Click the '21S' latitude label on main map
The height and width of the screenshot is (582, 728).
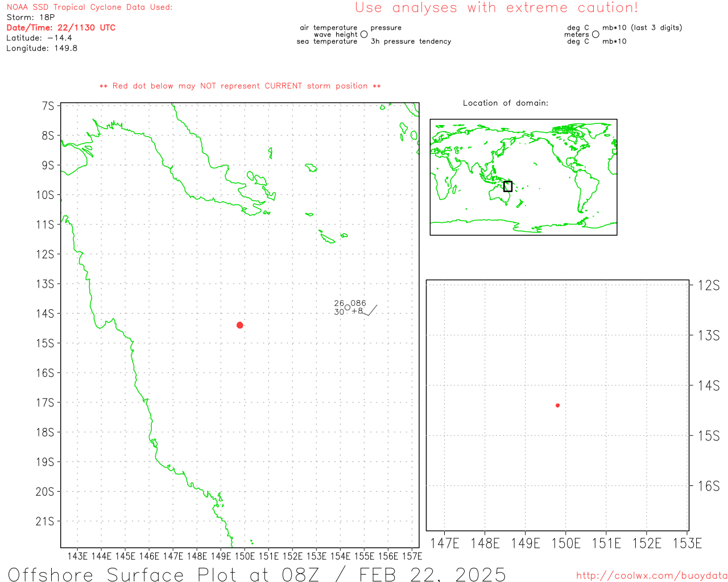pos(45,521)
